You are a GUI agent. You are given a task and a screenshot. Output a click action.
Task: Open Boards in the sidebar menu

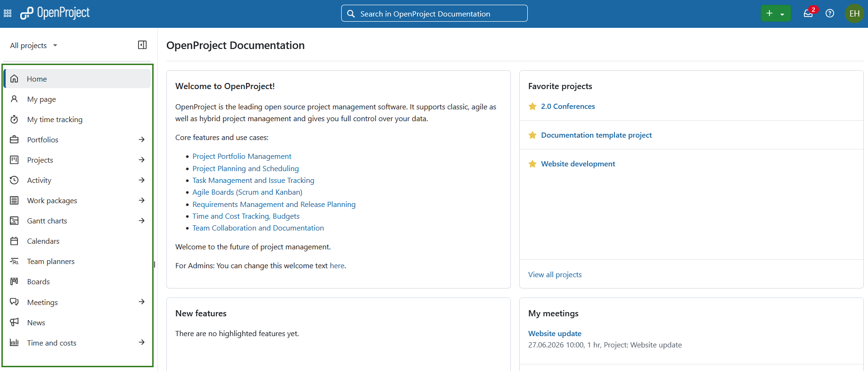pyautogui.click(x=77, y=281)
